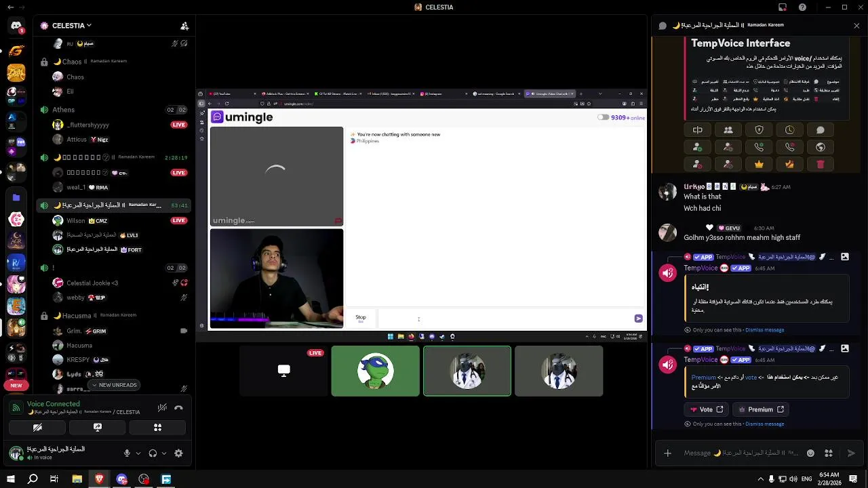Deafen using the headphones icon
The width and height of the screenshot is (868, 488).
click(153, 453)
